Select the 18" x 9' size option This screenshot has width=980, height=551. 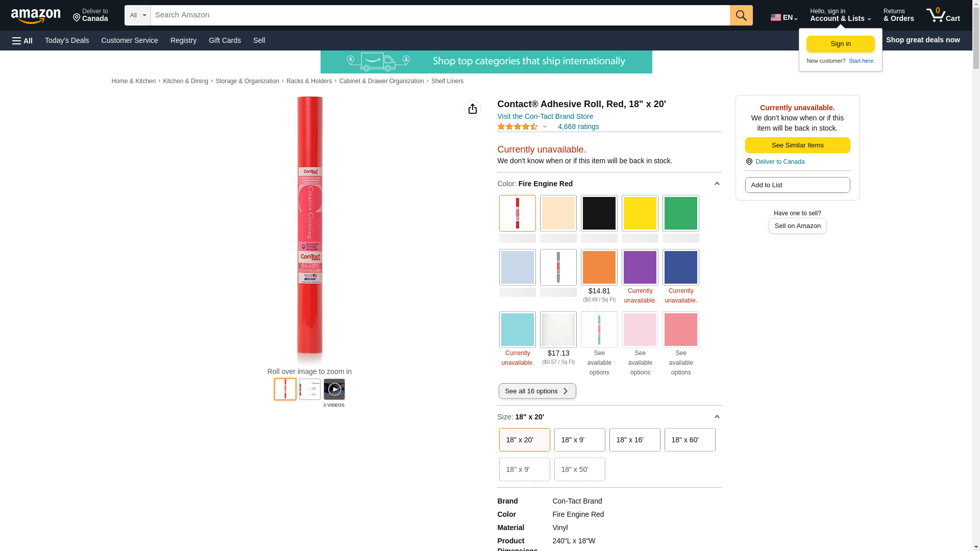click(x=579, y=440)
